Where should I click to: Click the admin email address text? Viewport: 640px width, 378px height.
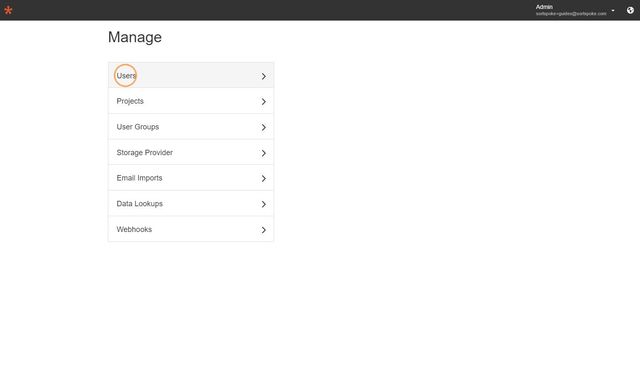pos(571,14)
